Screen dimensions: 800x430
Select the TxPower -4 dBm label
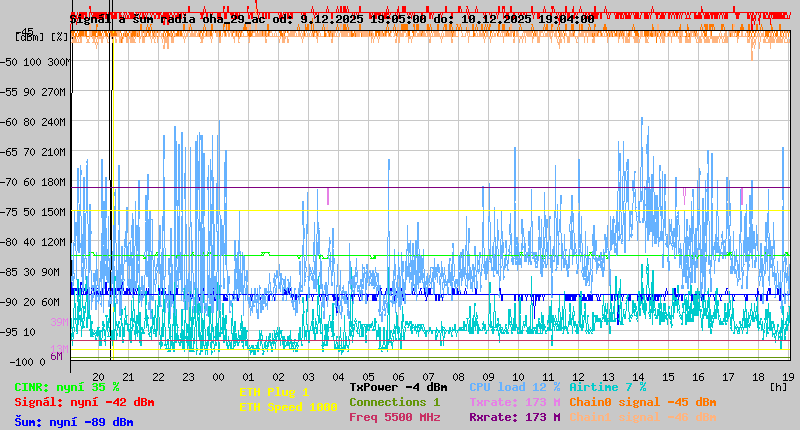click(x=398, y=387)
